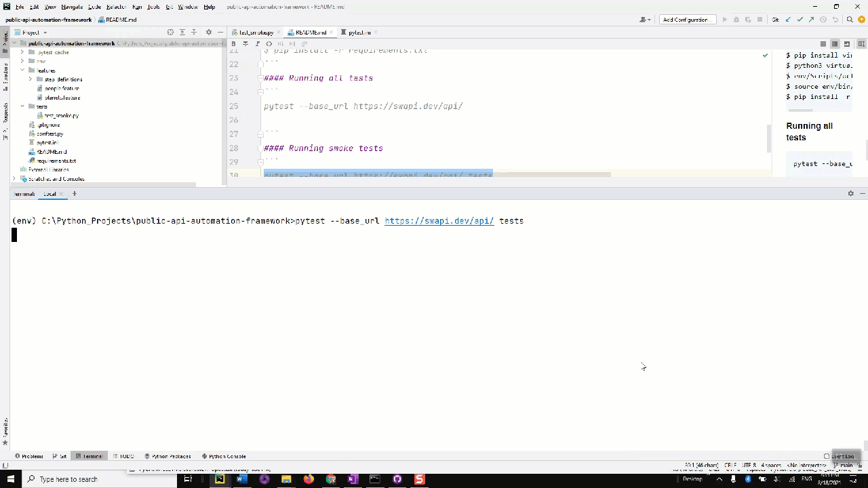This screenshot has width=868, height=488.
Task: Open the Python Console tool window
Action: pos(224,456)
